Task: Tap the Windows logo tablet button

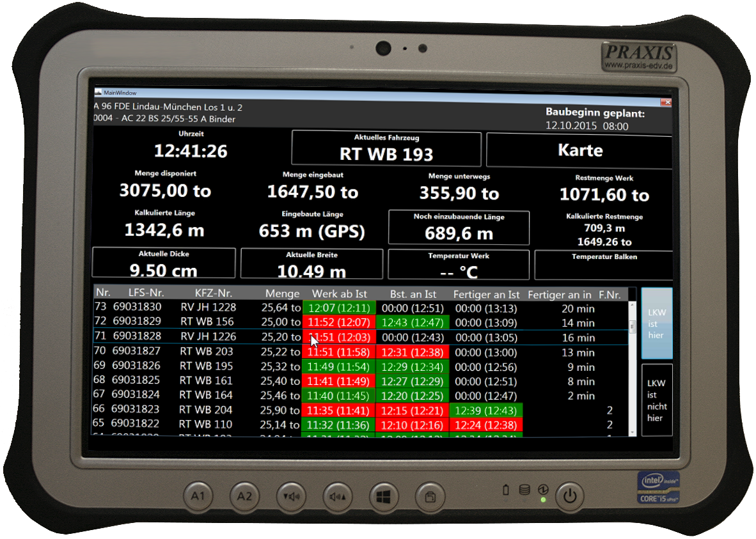Action: pyautogui.click(x=384, y=496)
